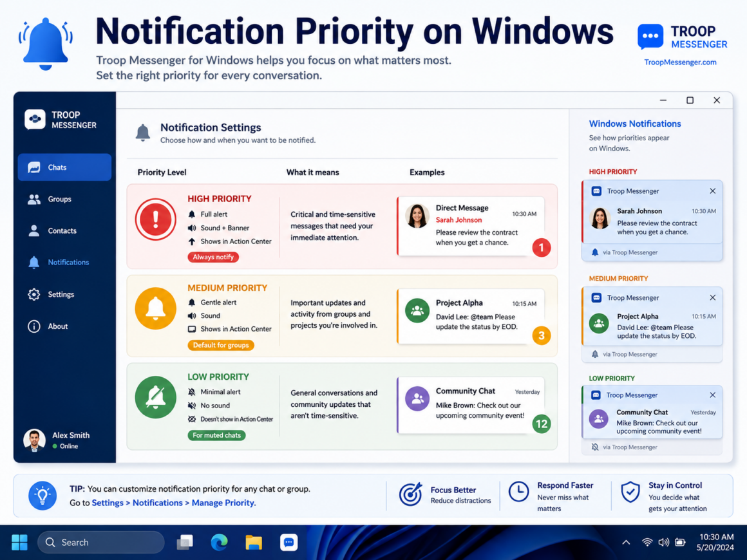This screenshot has width=747, height=560.
Task: Open Task View on the taskbar
Action: (185, 543)
